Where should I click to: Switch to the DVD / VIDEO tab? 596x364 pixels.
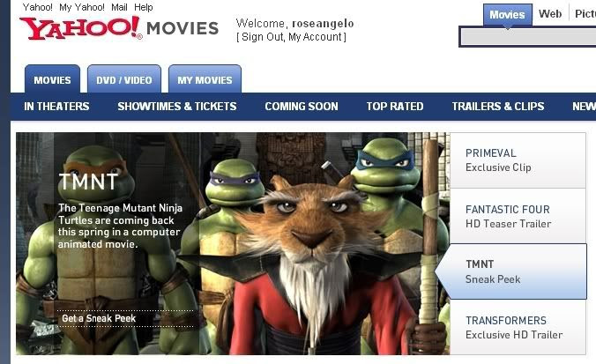click(124, 79)
